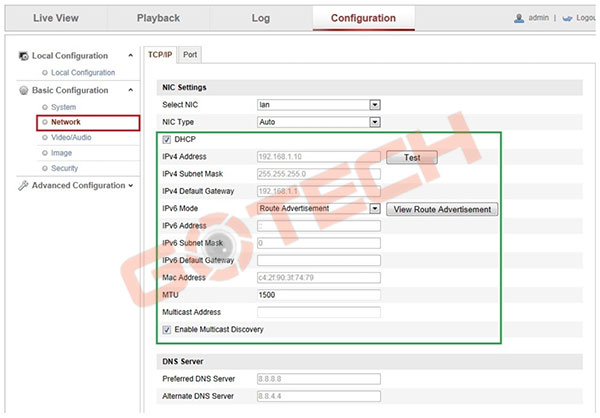Uncheck the DHCP checkbox
The image size is (600, 418).
pyautogui.click(x=166, y=140)
